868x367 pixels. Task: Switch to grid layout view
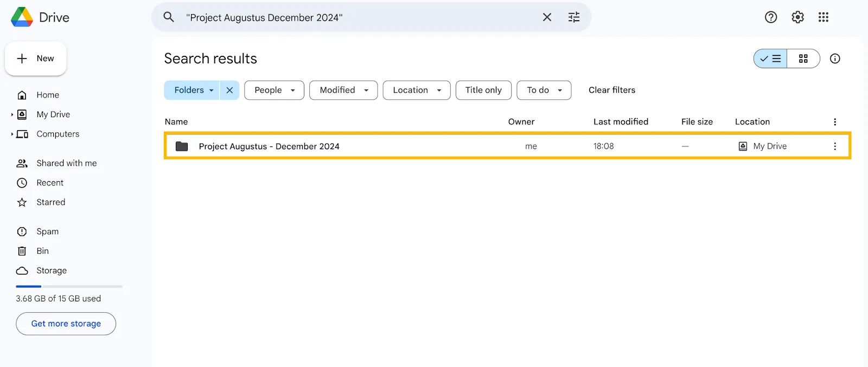803,59
